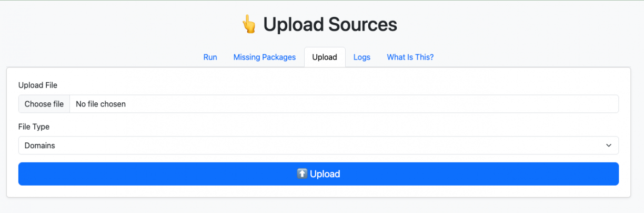Select the Domains text in the File Type box
Image resolution: width=644 pixels, height=213 pixels.
point(40,146)
